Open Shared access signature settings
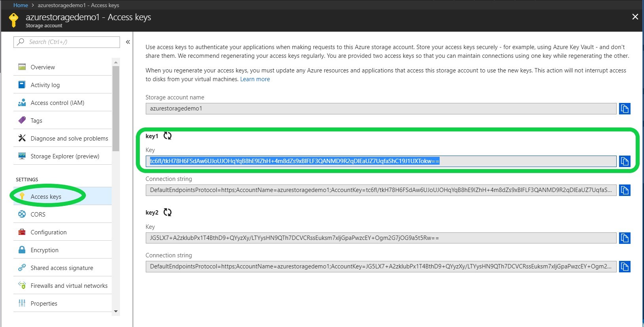Image resolution: width=644 pixels, height=327 pixels. [63, 268]
